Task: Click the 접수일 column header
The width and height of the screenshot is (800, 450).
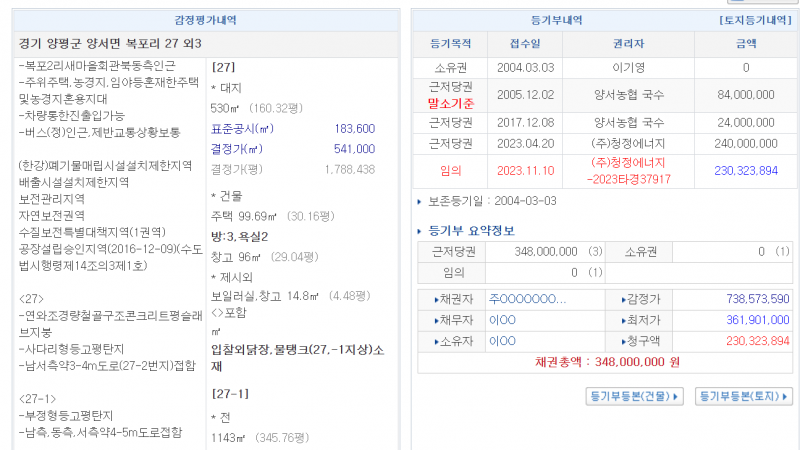Action: click(x=525, y=43)
